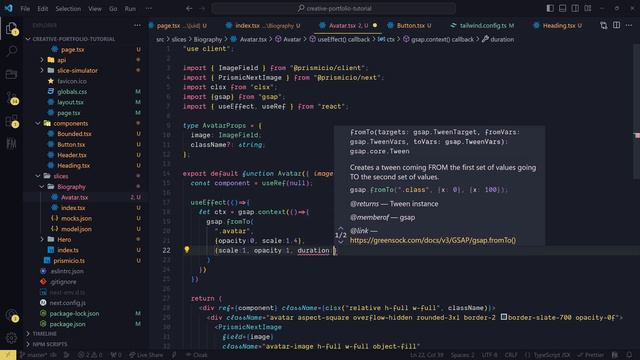The height and width of the screenshot is (360, 640).
Task: Start Live Share from status bar
Action: [146, 355]
